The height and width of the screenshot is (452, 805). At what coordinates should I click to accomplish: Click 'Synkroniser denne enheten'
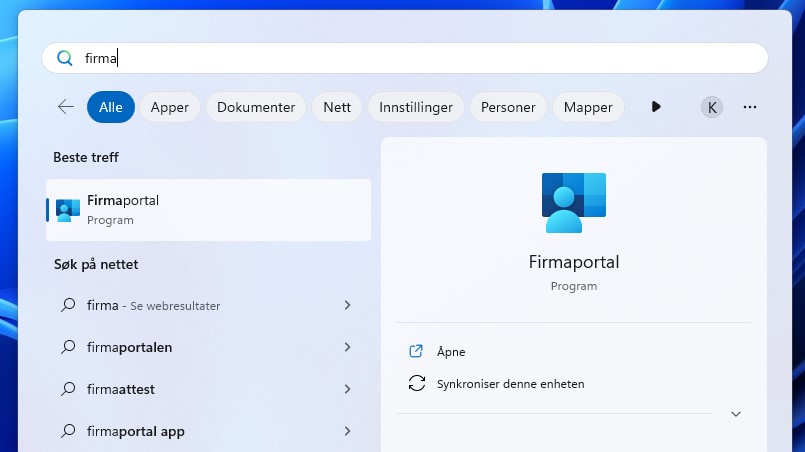click(510, 384)
